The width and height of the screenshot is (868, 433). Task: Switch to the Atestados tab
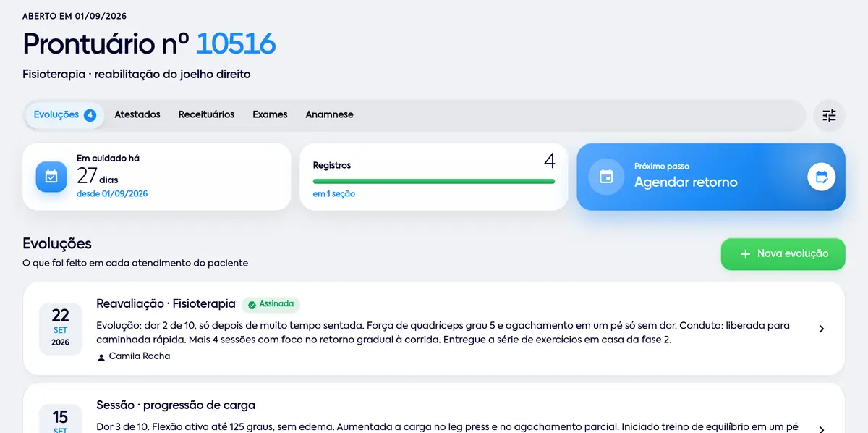coord(137,114)
